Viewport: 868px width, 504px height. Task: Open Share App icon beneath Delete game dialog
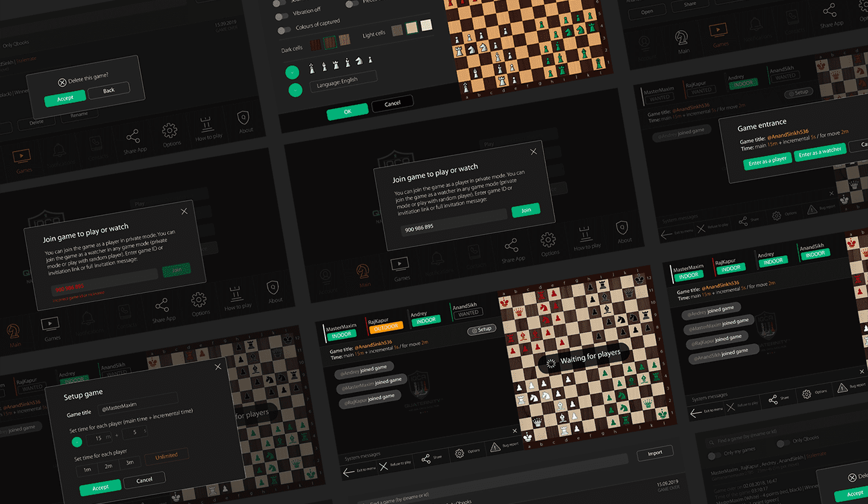(133, 137)
